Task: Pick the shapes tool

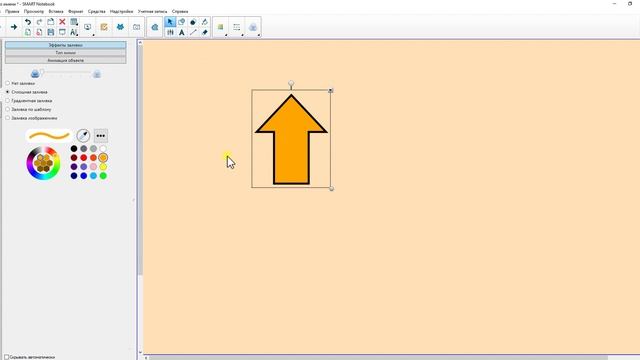Action: coord(182,22)
